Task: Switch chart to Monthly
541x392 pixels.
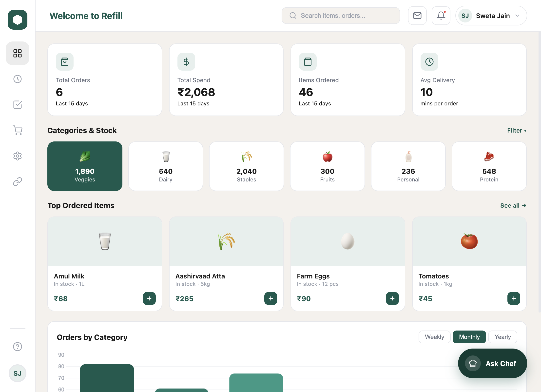Action: [469, 337]
